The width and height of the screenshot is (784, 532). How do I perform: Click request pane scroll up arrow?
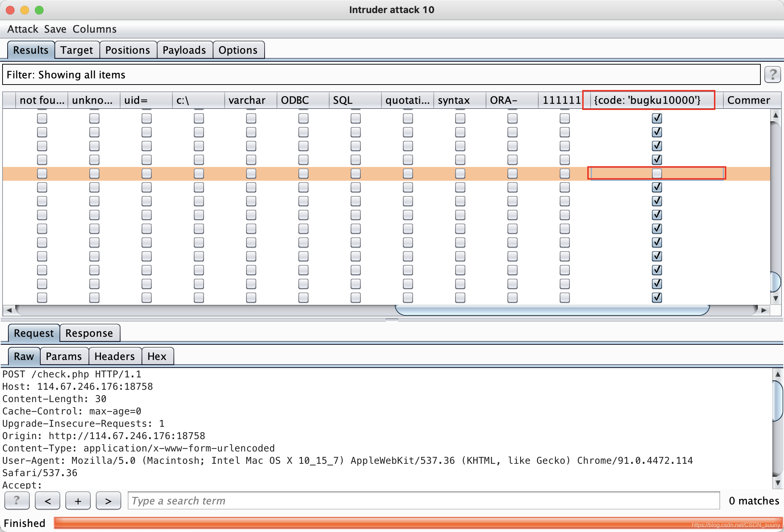click(x=777, y=374)
